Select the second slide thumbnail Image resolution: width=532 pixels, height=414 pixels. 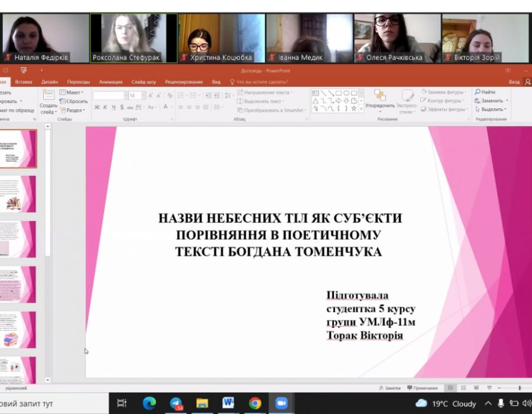19,194
